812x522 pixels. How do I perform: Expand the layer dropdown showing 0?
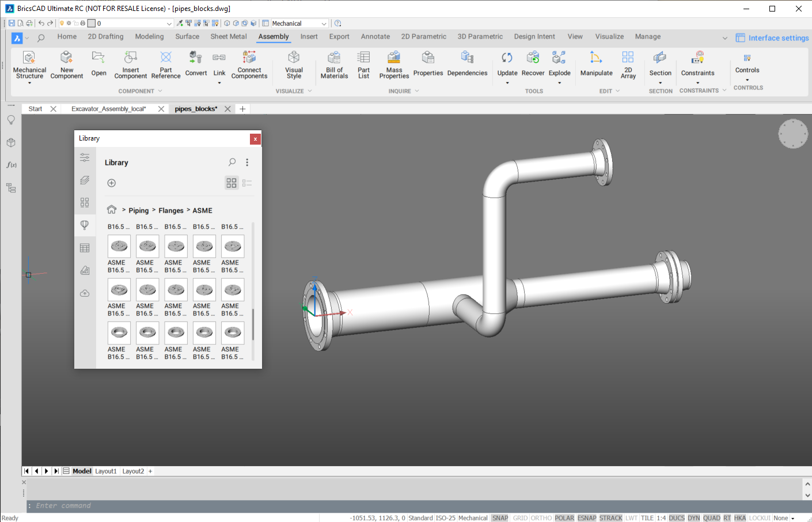169,24
